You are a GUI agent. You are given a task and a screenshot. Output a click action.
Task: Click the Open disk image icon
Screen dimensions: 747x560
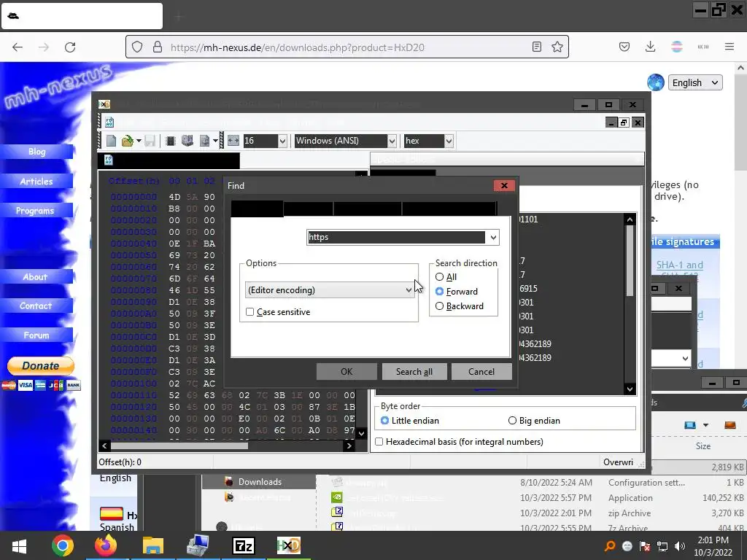pyautogui.click(x=204, y=141)
